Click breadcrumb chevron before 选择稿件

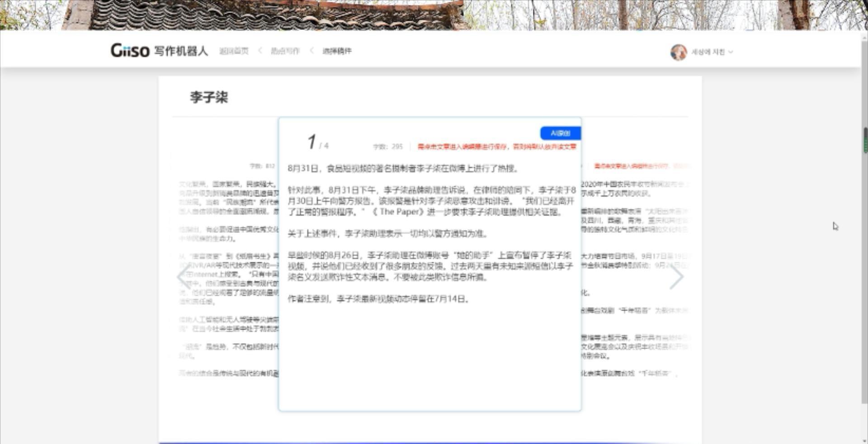coord(311,51)
